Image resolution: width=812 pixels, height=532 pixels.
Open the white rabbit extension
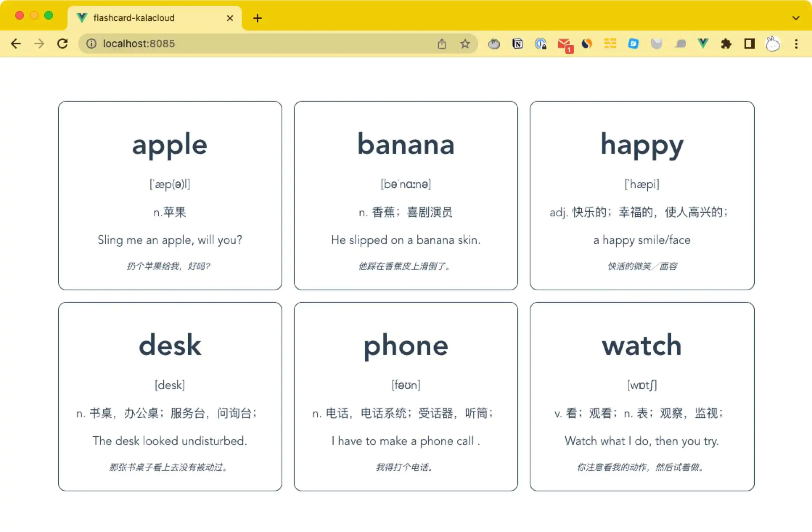coord(772,44)
